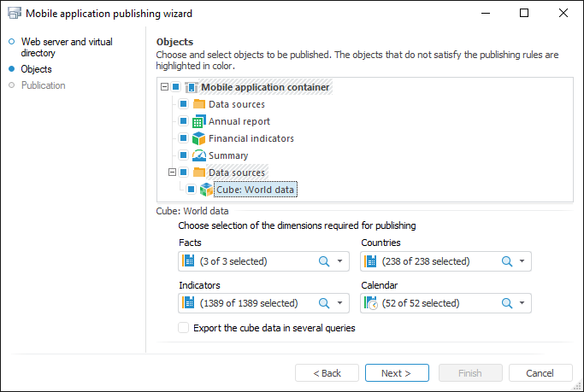This screenshot has height=392, width=584.
Task: Click the search magnifier in Countries field
Action: [x=507, y=261]
